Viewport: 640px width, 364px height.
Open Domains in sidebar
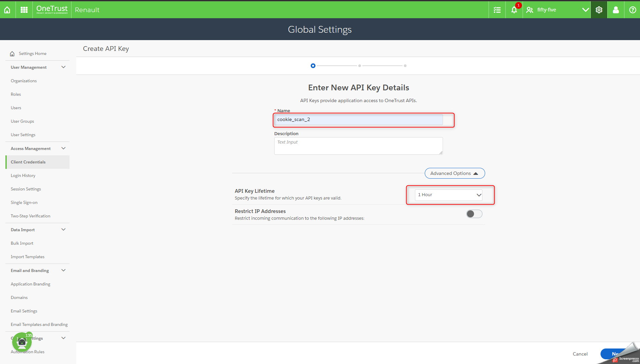pyautogui.click(x=19, y=298)
